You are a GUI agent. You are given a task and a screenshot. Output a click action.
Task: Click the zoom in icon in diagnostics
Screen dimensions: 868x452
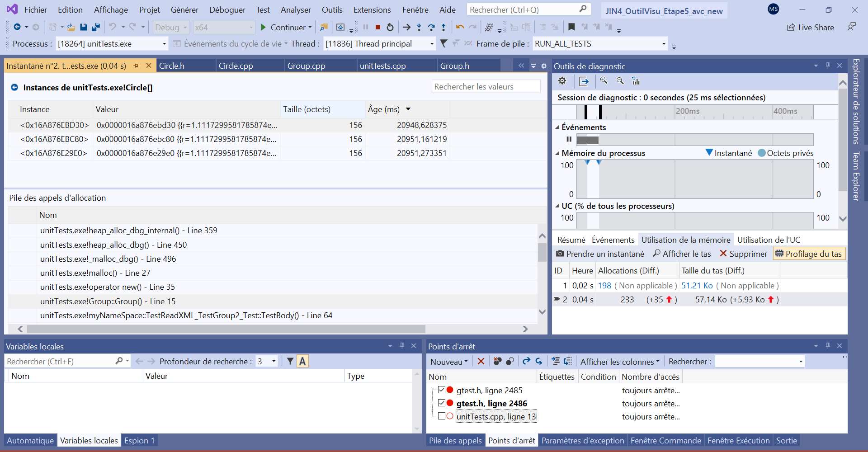(x=604, y=81)
